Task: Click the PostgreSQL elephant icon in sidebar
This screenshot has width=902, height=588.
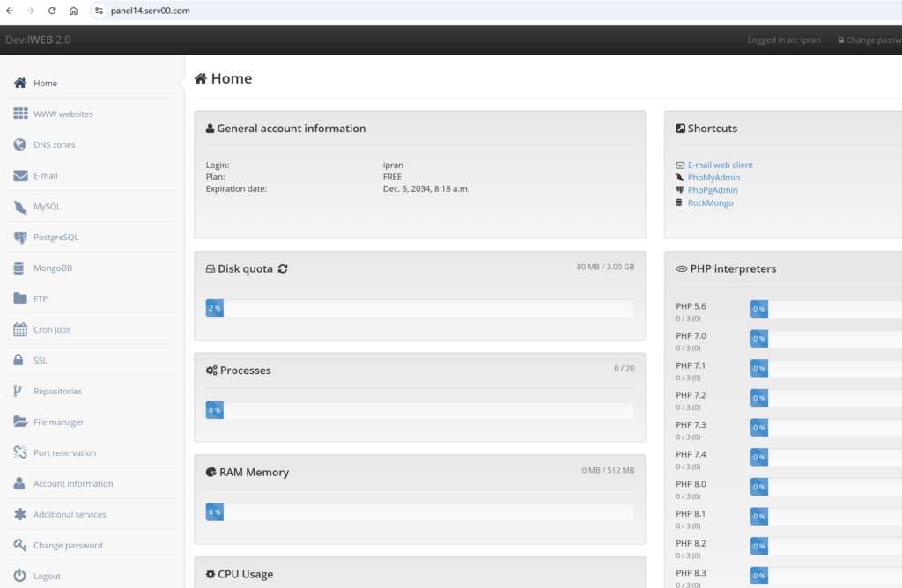Action: point(19,238)
